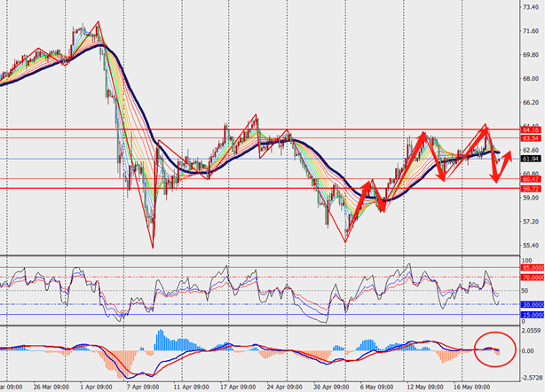Click the black 61.94 current price label
This screenshot has width=545, height=392.
click(531, 158)
